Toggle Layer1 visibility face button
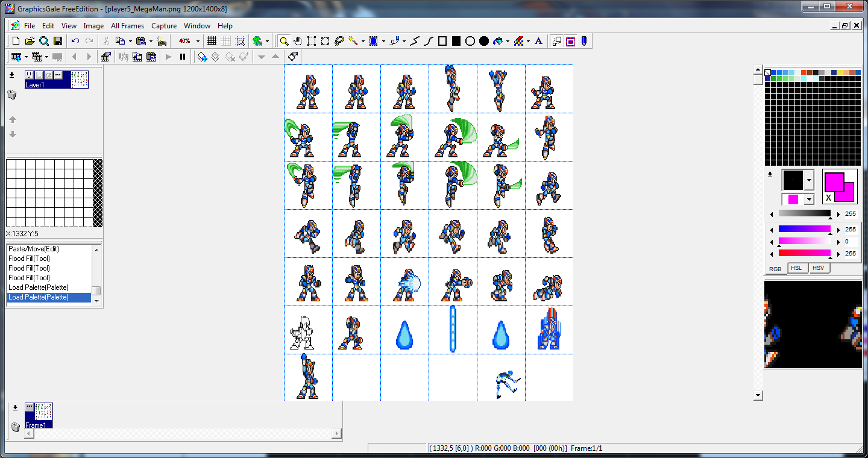The height and width of the screenshot is (458, 868). 29,75
